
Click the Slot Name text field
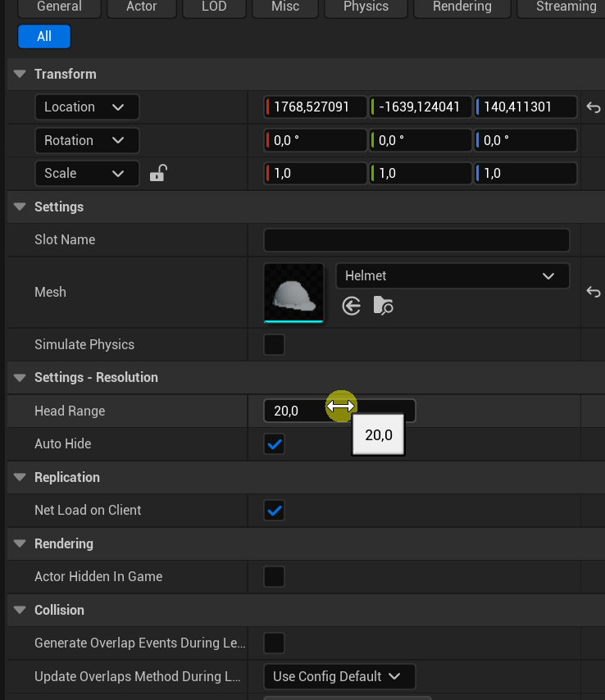point(416,240)
